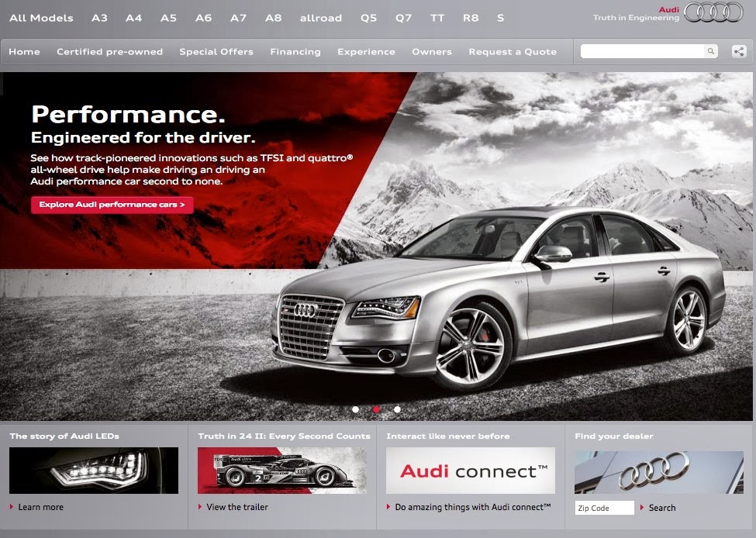756x538 pixels.
Task: Open the A4 model menu
Action: 133,18
